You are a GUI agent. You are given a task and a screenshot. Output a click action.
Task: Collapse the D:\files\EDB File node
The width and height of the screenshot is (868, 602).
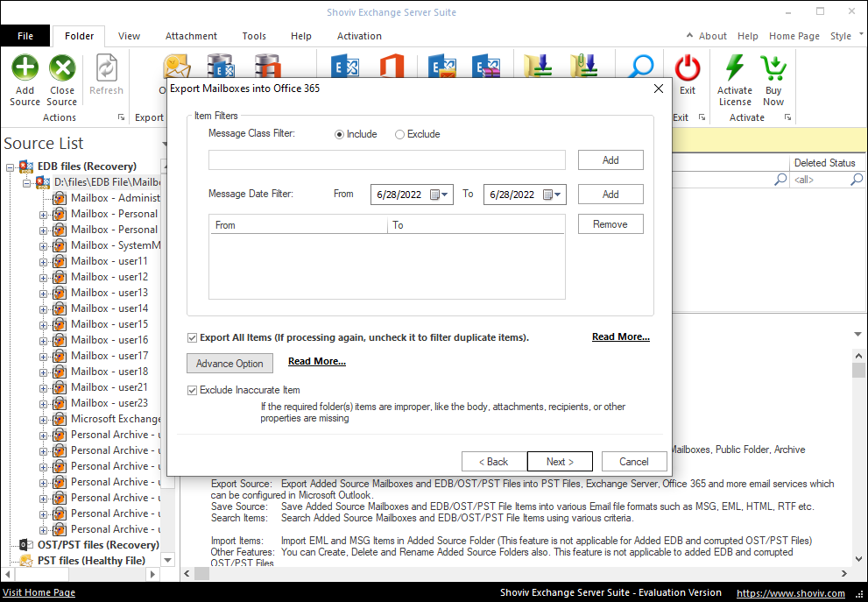pyautogui.click(x=26, y=183)
